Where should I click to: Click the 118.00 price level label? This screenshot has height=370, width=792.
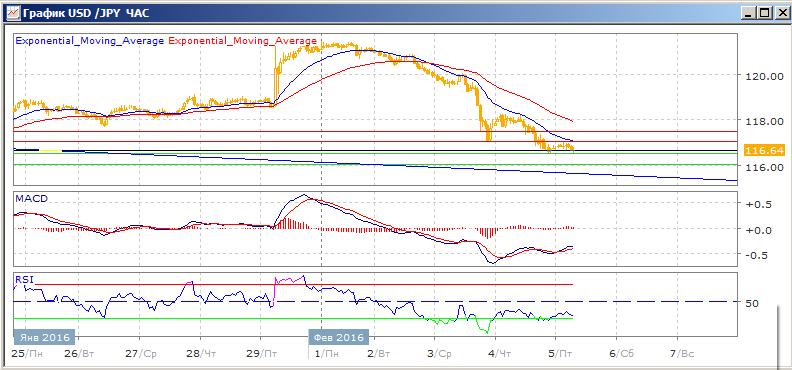point(762,121)
